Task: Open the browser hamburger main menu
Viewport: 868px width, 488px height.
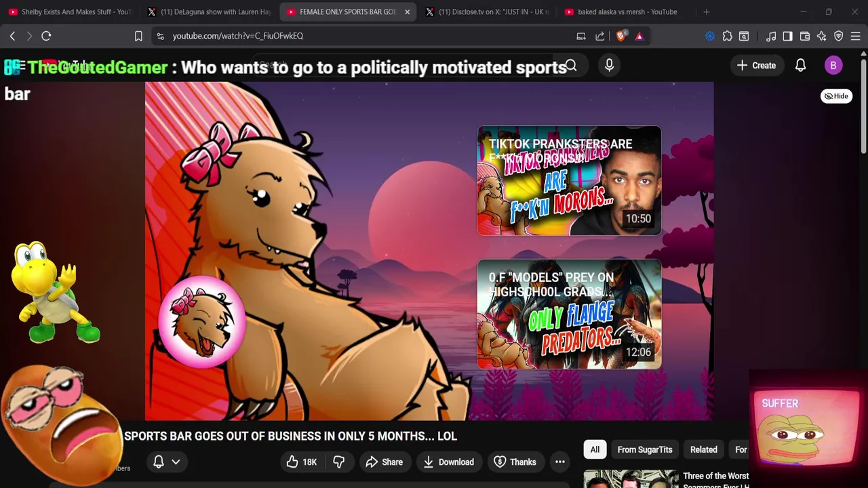Action: 856,36
